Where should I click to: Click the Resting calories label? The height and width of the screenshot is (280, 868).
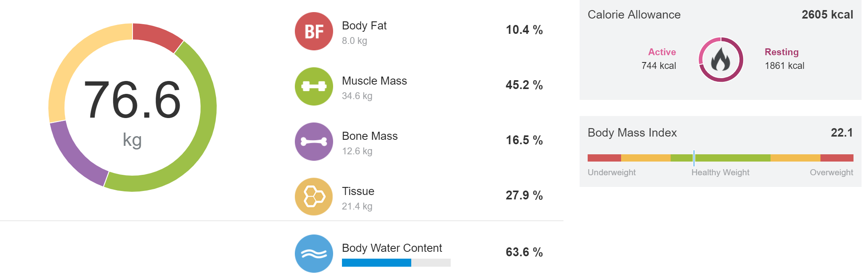781,52
